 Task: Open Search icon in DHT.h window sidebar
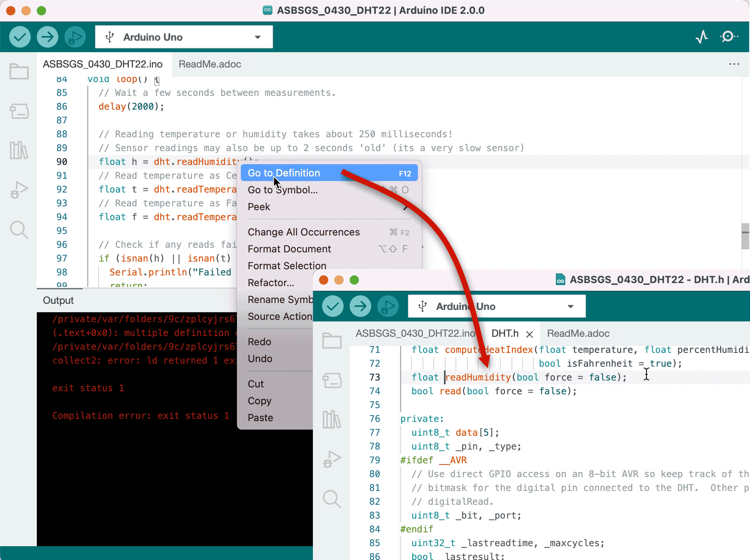coord(332,499)
